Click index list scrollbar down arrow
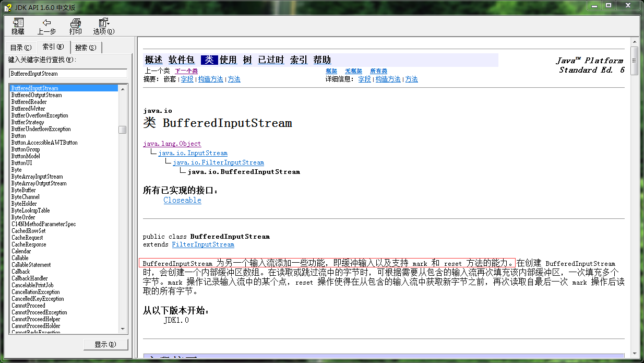 123,329
